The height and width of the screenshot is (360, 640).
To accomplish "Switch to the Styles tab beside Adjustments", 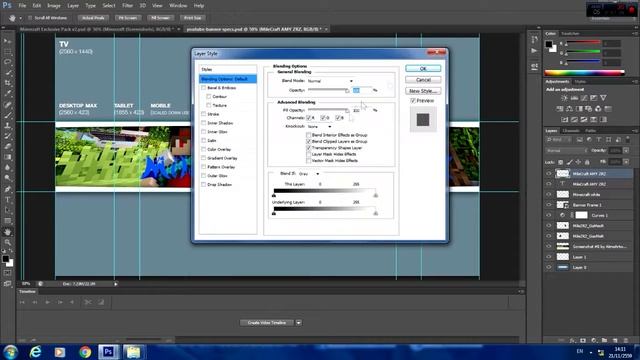I will click(x=580, y=82).
